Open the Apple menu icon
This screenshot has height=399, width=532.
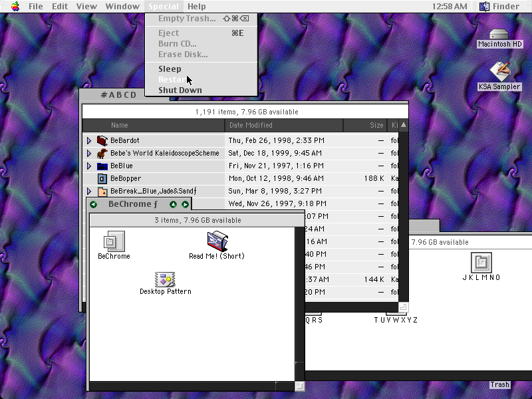[15, 7]
